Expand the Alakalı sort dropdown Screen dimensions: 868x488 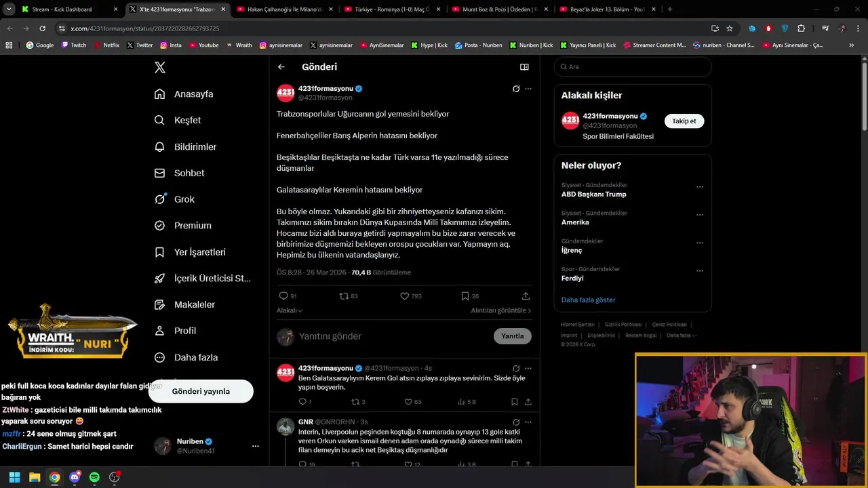tap(290, 310)
